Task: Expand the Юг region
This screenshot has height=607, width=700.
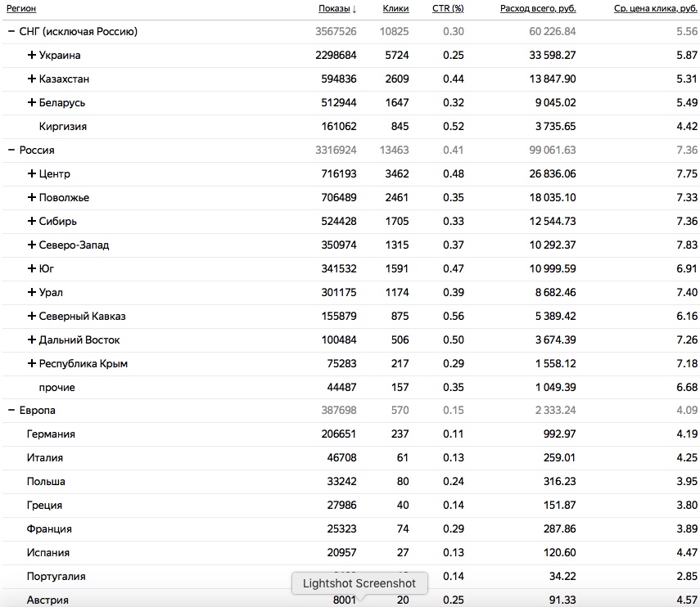Action: [32, 268]
